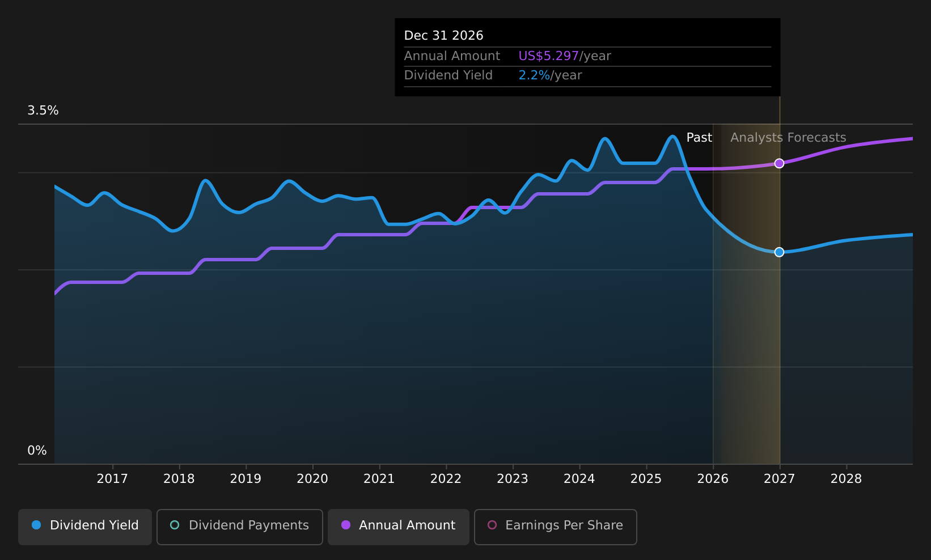The width and height of the screenshot is (931, 560).
Task: Click the 3.5% y-axis label
Action: 43,111
